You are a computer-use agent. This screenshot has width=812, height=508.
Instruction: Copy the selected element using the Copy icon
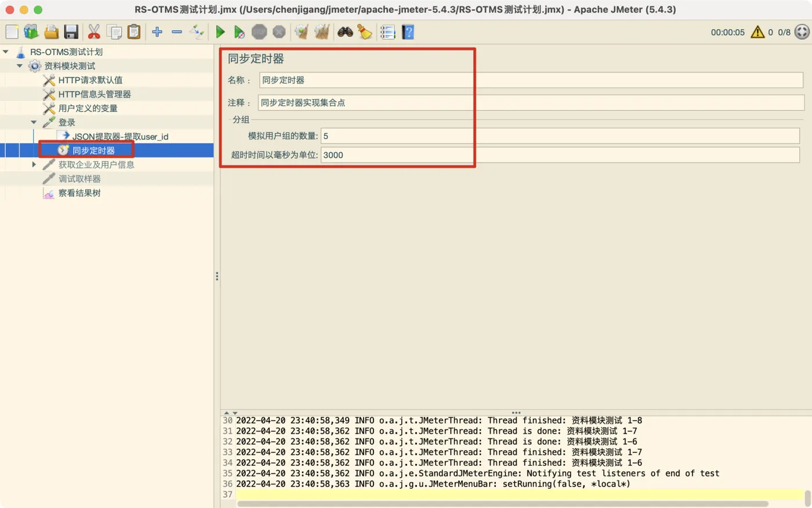tap(114, 32)
